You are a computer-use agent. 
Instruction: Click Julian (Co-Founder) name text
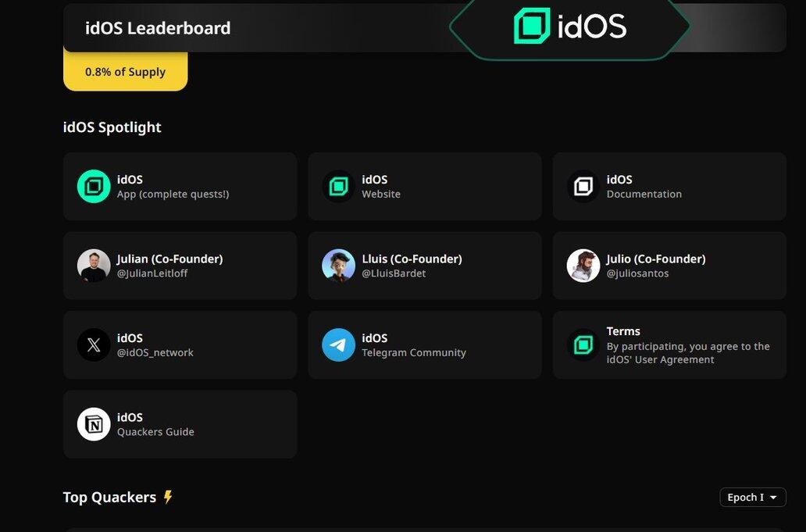(x=169, y=259)
